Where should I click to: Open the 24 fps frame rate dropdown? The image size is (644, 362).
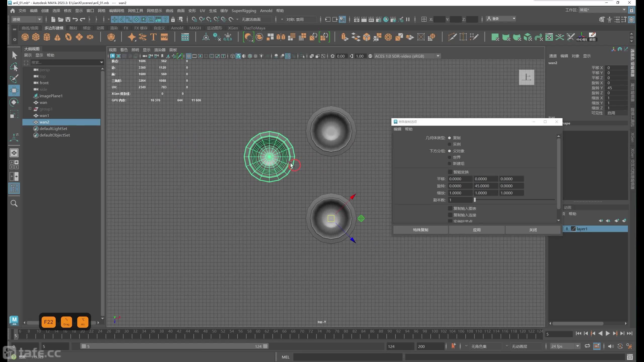click(x=565, y=346)
